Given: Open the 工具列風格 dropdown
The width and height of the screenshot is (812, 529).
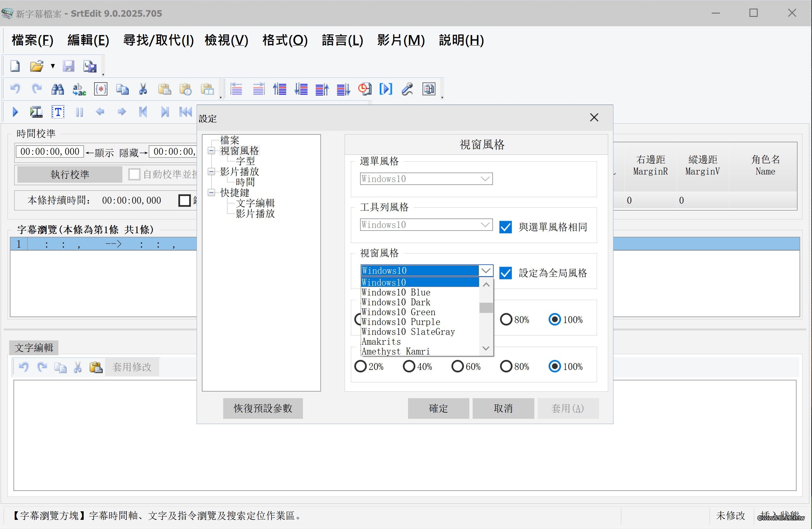Looking at the screenshot, I should pyautogui.click(x=426, y=225).
